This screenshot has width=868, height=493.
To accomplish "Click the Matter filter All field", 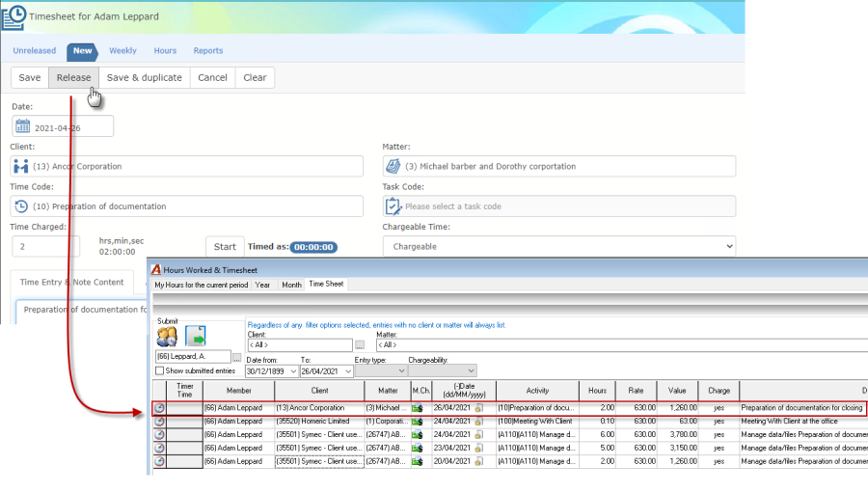I will [x=622, y=345].
